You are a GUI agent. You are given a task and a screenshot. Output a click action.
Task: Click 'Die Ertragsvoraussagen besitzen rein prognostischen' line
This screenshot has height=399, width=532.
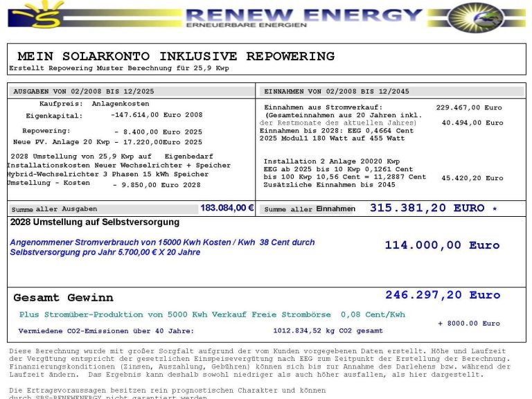pyautogui.click(x=167, y=390)
